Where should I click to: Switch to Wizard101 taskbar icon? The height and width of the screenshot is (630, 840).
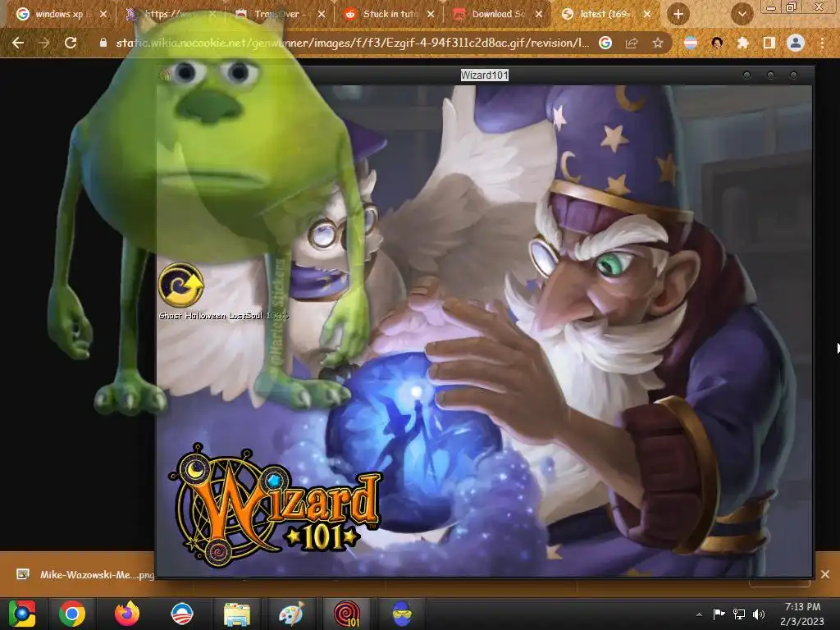click(x=347, y=614)
